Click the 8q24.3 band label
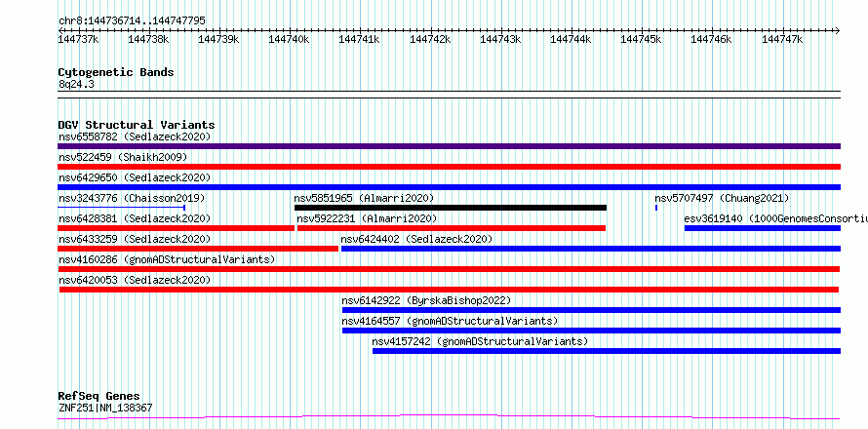868x429 pixels. [76, 84]
